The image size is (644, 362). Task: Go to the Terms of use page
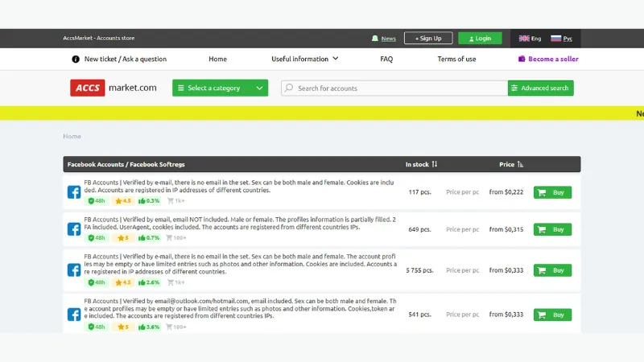(456, 59)
